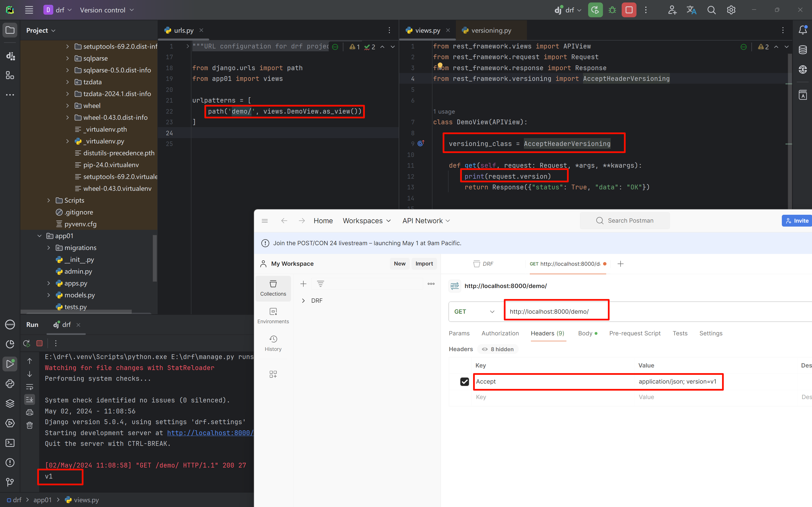Open the Terminal tool window icon

pyautogui.click(x=10, y=443)
